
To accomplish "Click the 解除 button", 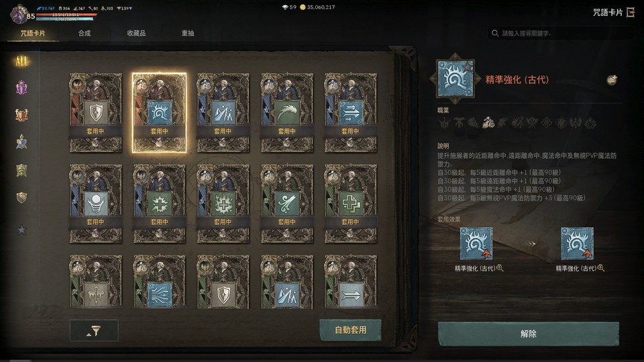I will coord(528,334).
